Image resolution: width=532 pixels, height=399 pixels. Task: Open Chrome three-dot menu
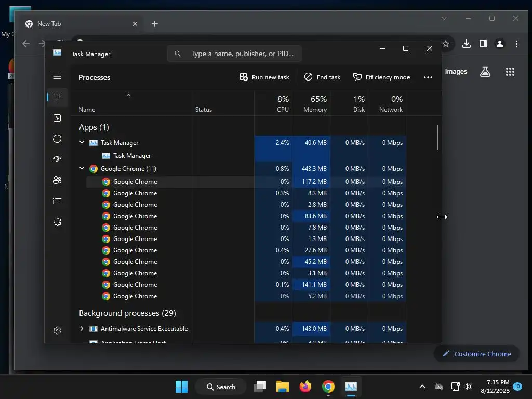coord(516,44)
